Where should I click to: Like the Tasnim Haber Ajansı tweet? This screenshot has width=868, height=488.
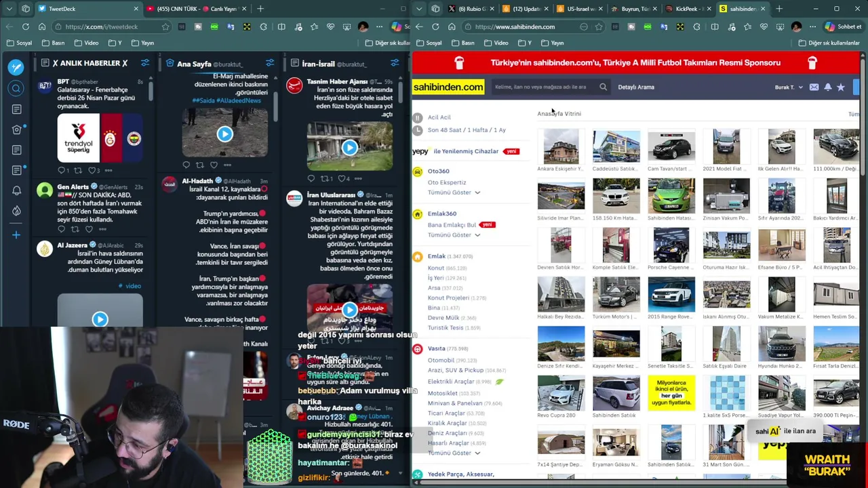pos(341,178)
